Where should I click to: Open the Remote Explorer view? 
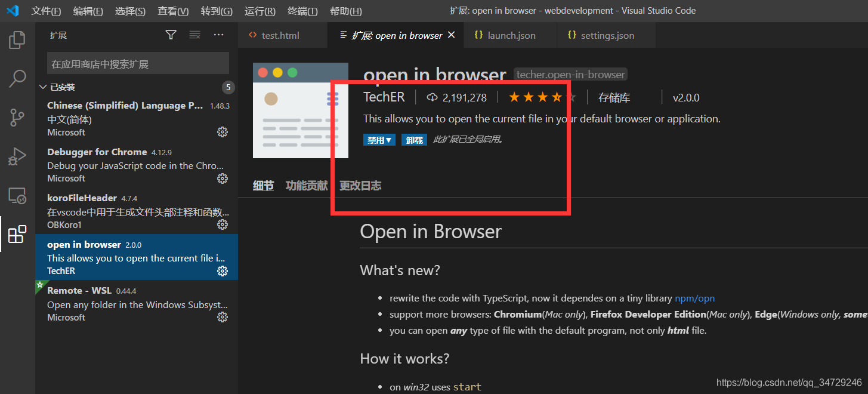17,195
